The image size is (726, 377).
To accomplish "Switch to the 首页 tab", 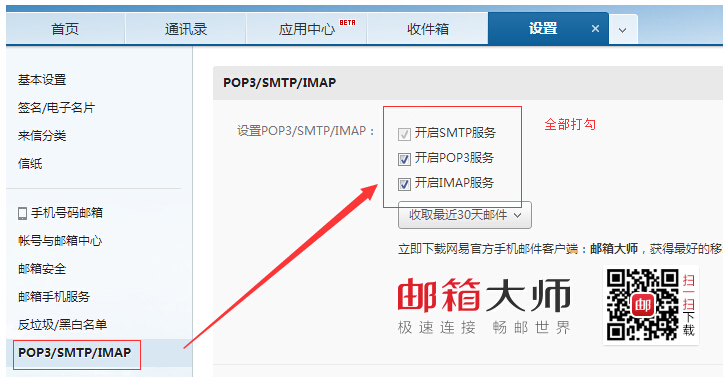I will click(x=65, y=29).
